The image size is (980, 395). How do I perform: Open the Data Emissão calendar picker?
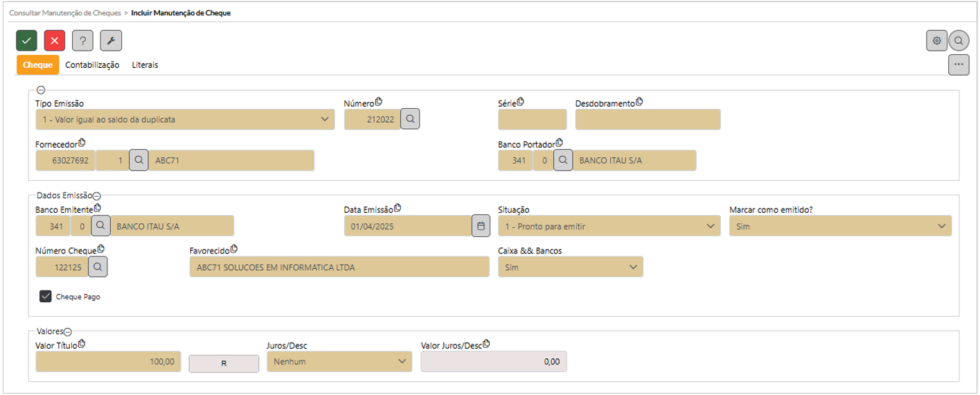click(x=481, y=226)
